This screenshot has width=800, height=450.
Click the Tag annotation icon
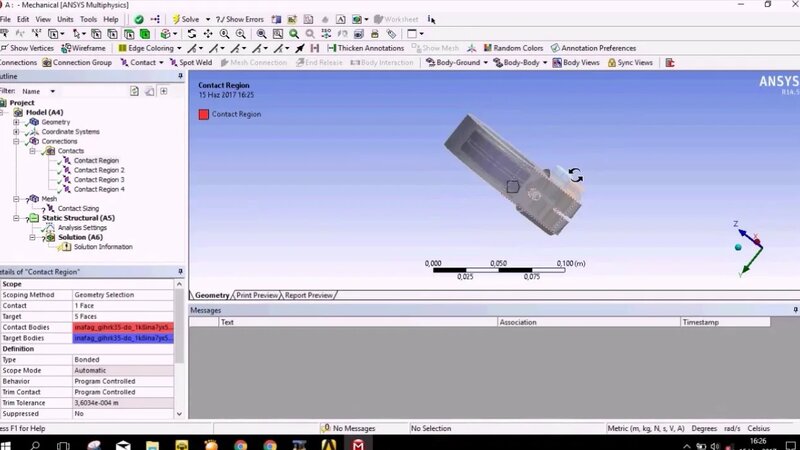tap(391, 34)
